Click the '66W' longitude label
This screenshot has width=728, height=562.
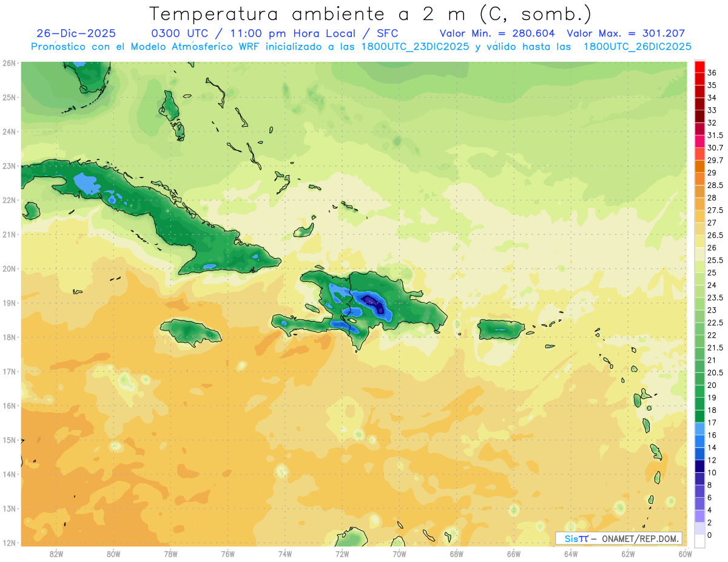pos(514,554)
